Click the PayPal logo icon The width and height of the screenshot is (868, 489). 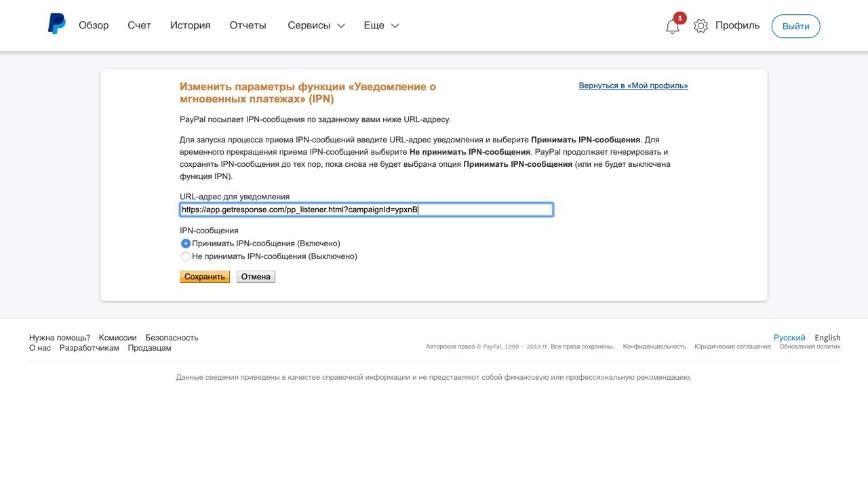57,24
